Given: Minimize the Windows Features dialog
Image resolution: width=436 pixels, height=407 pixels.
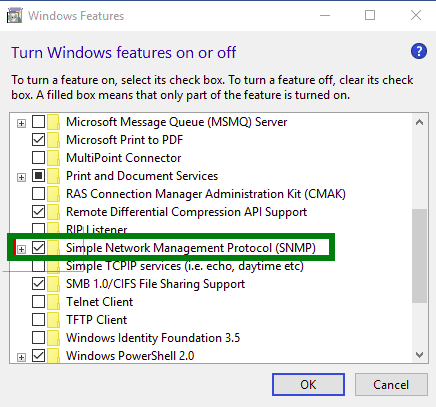Looking at the screenshot, I should [x=325, y=15].
